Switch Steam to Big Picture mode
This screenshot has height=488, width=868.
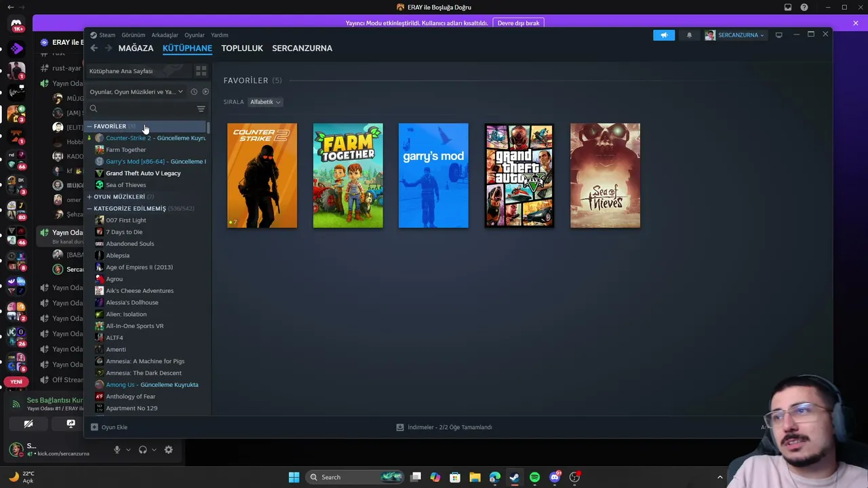coord(778,35)
